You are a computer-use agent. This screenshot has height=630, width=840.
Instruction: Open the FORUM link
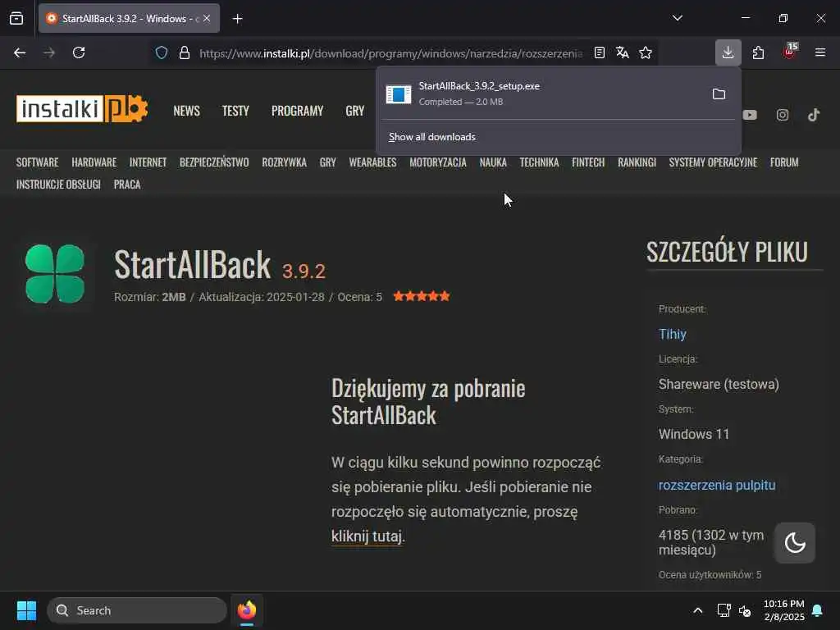(784, 162)
